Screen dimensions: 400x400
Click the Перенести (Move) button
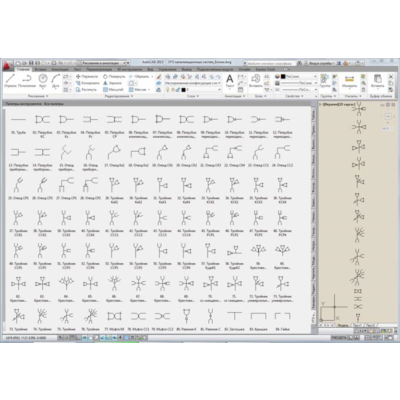(x=87, y=76)
